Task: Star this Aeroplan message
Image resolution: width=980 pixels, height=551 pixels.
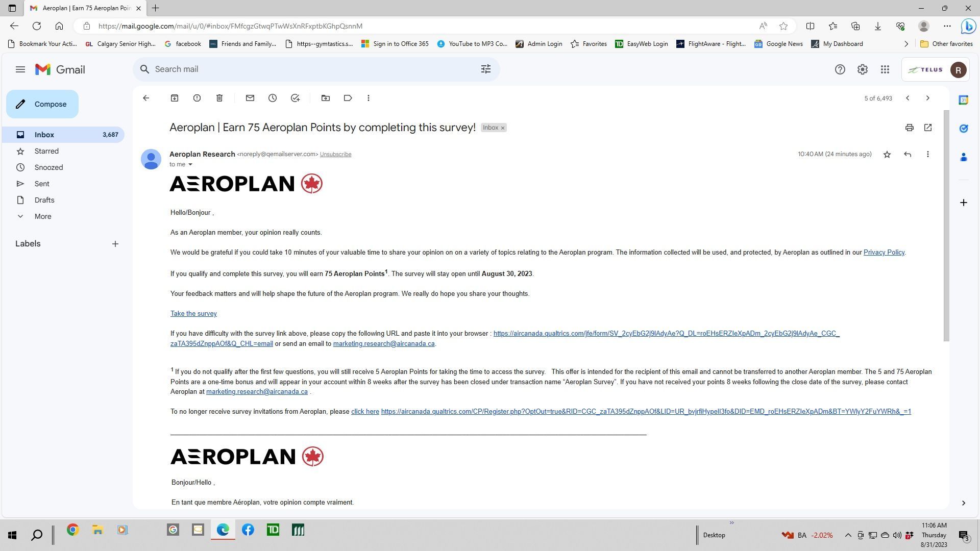Action: (x=887, y=154)
